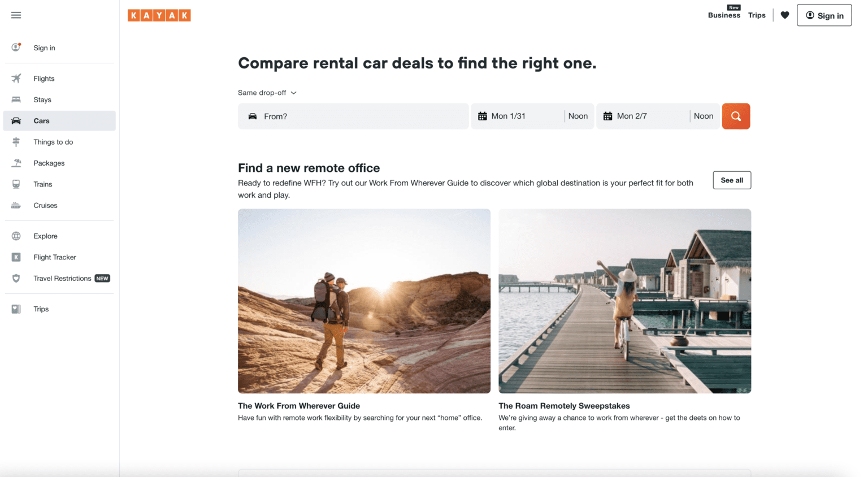Click the See all button
The height and width of the screenshot is (477, 868).
(x=732, y=180)
